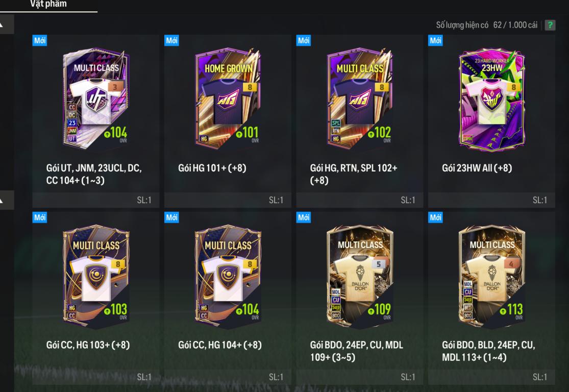Select the Multi Class 103 OVR pack image
569x392 pixels.
(96, 276)
